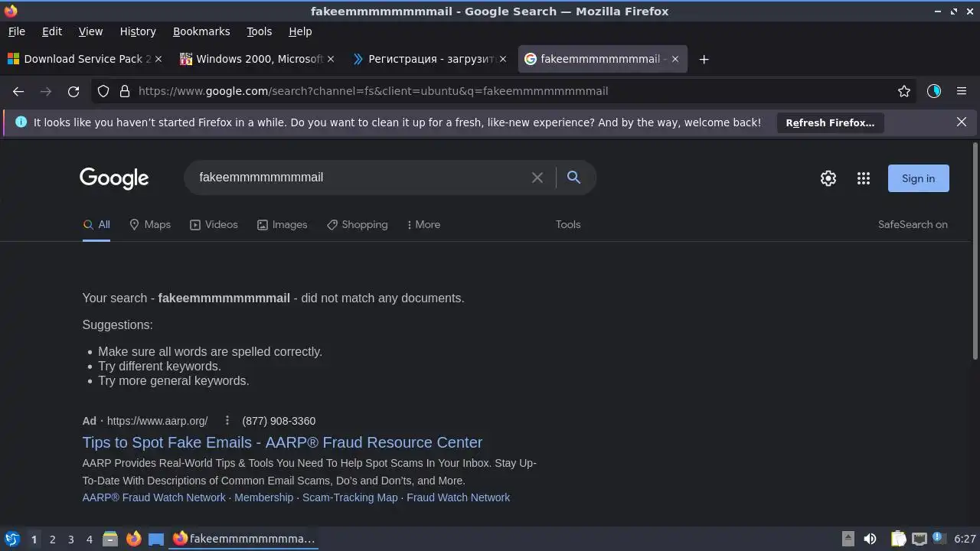The width and height of the screenshot is (980, 551).
Task: Open SafeSearch on settings
Action: tap(913, 224)
